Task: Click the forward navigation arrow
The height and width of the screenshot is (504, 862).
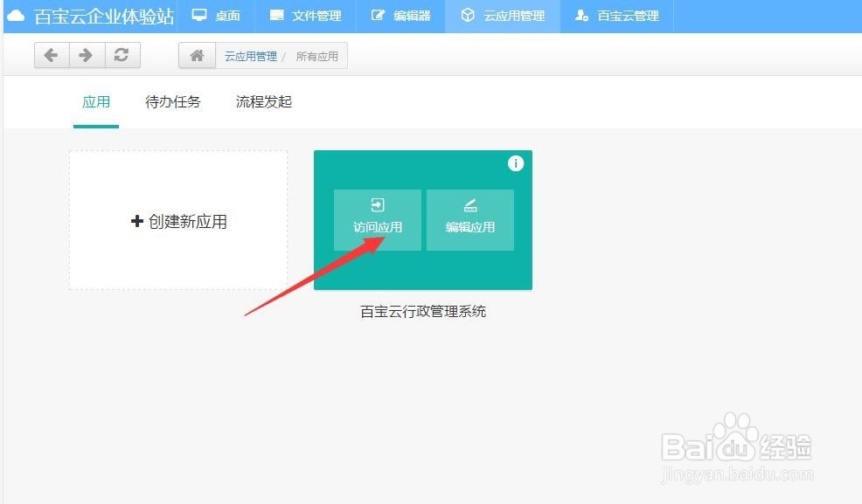Action: [86, 54]
